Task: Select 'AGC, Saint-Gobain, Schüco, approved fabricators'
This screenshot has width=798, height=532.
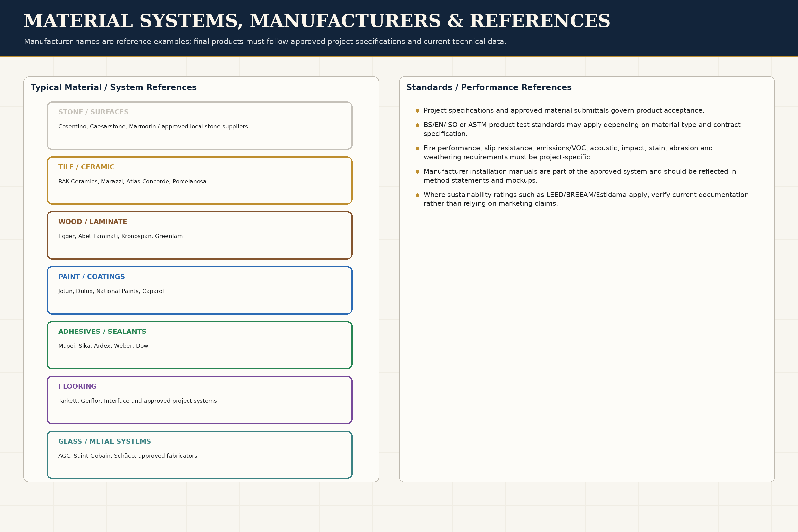Action: pos(128,456)
